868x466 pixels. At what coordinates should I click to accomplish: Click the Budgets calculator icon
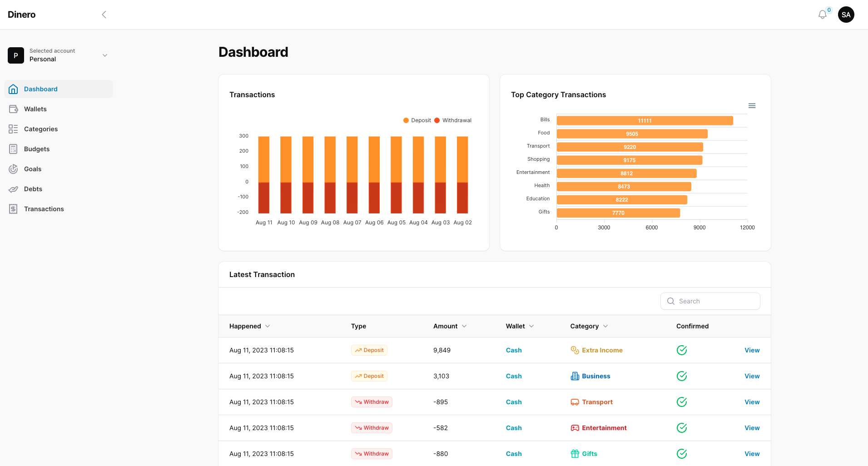(13, 149)
